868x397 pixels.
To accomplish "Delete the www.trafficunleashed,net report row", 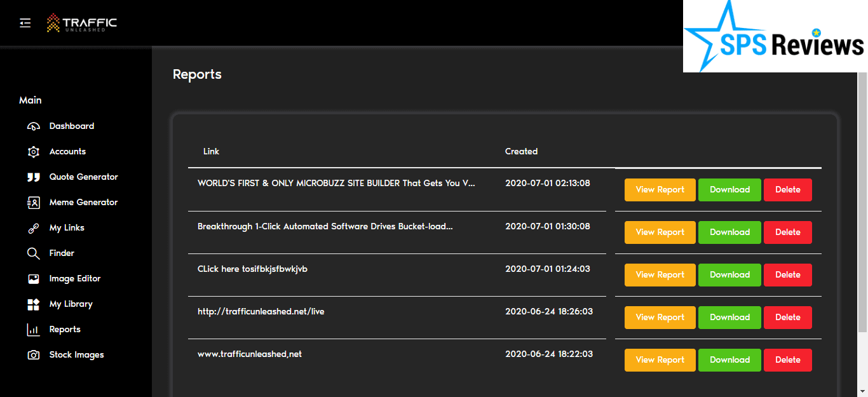I will [787, 360].
